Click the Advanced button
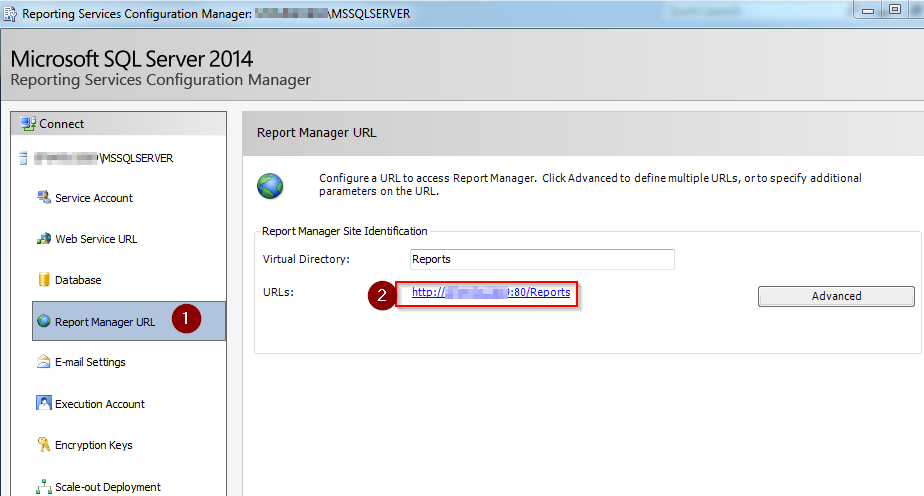 [836, 296]
